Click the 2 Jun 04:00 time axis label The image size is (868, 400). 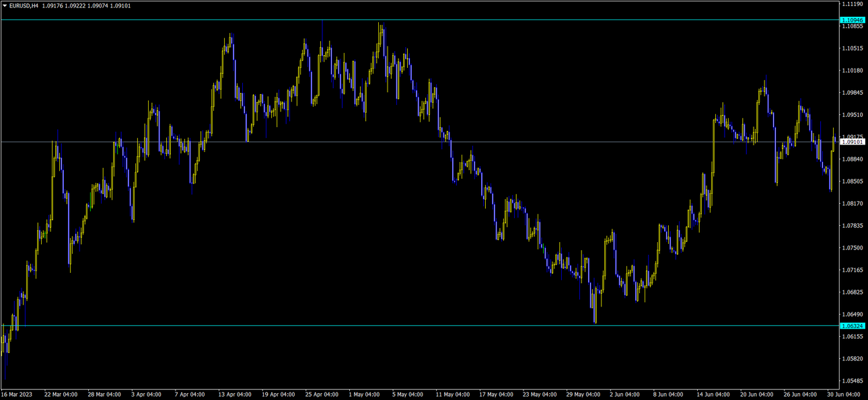(x=625, y=395)
